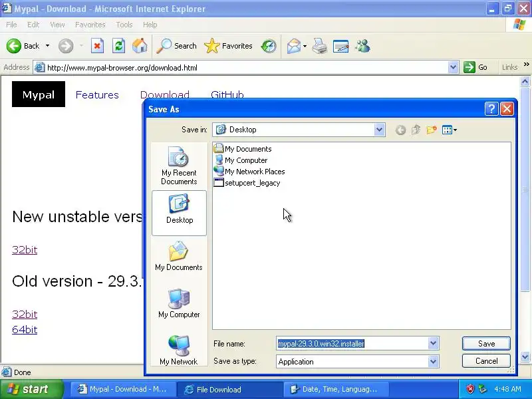Image resolution: width=532 pixels, height=399 pixels.
Task: Click the Print icon in IE toolbar
Action: coord(320,46)
